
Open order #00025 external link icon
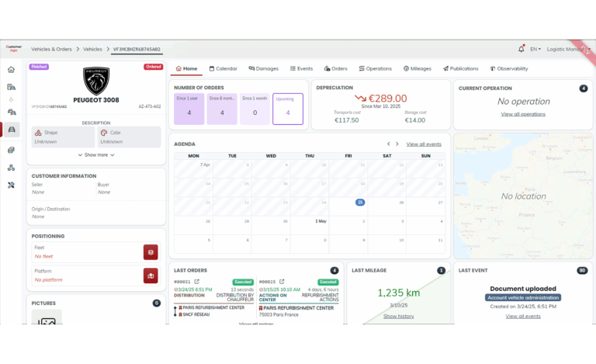283,282
